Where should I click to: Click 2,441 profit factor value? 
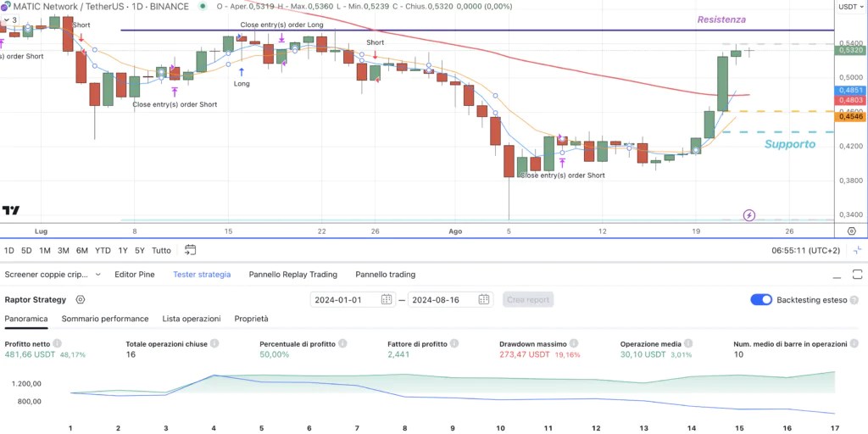(398, 354)
